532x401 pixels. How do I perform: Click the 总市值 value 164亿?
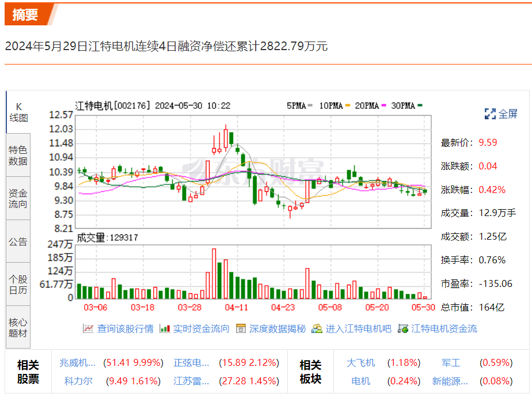(x=492, y=307)
